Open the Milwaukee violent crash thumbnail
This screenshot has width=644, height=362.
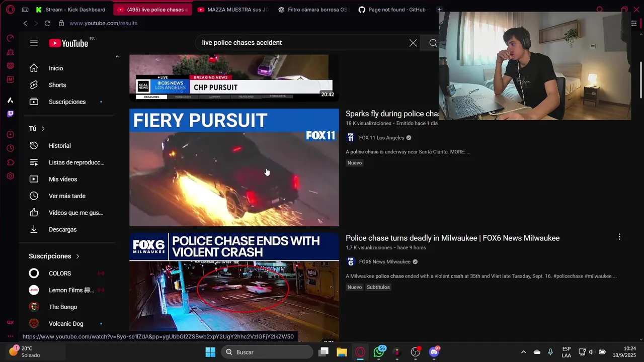click(234, 287)
